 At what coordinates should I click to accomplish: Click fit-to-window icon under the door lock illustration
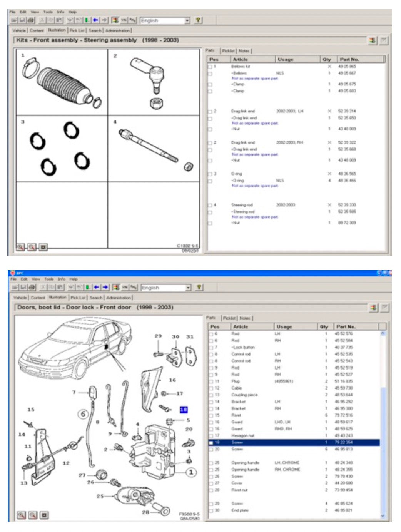(44, 515)
